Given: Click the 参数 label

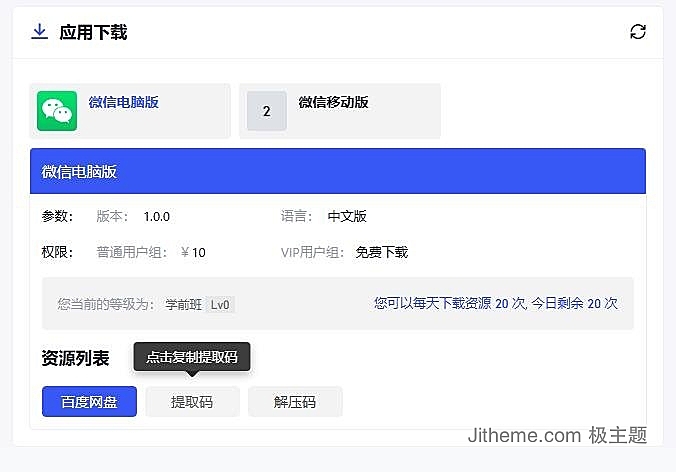Looking at the screenshot, I should click(x=57, y=216).
